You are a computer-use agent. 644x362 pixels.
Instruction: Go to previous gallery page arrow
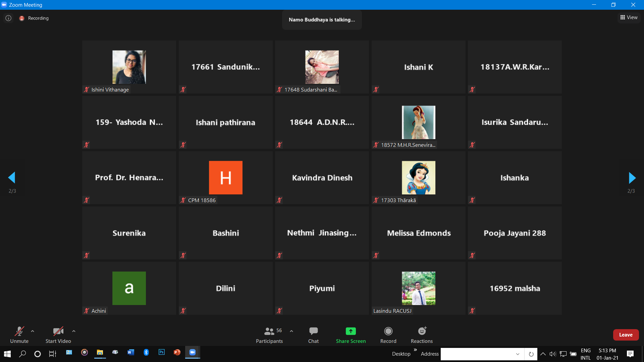(12, 178)
